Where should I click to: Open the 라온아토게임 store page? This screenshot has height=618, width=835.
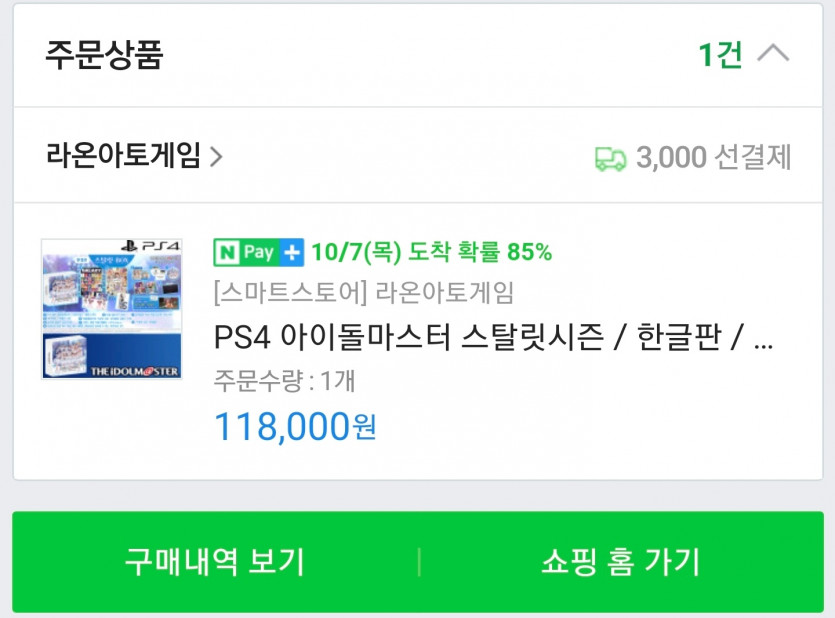click(x=123, y=155)
